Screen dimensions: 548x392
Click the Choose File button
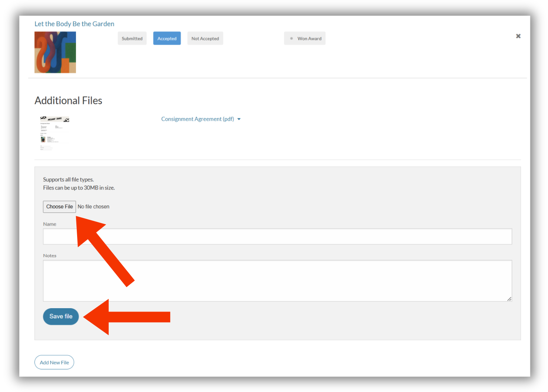point(59,207)
